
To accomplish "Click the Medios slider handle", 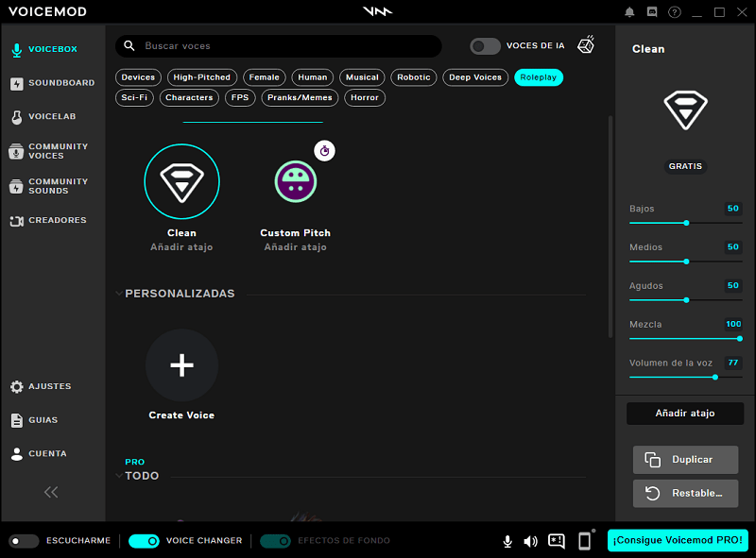I will pos(686,262).
